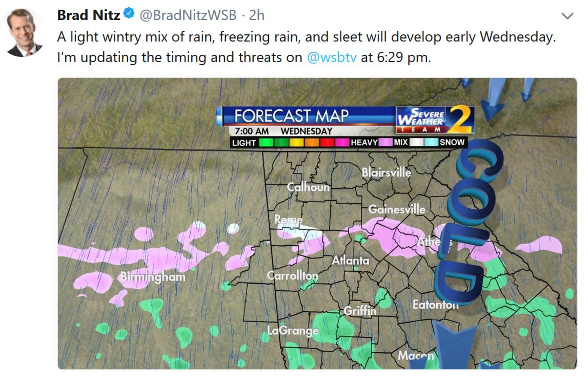
Task: Click the light blue SNOW legend swatch
Action: [431, 142]
